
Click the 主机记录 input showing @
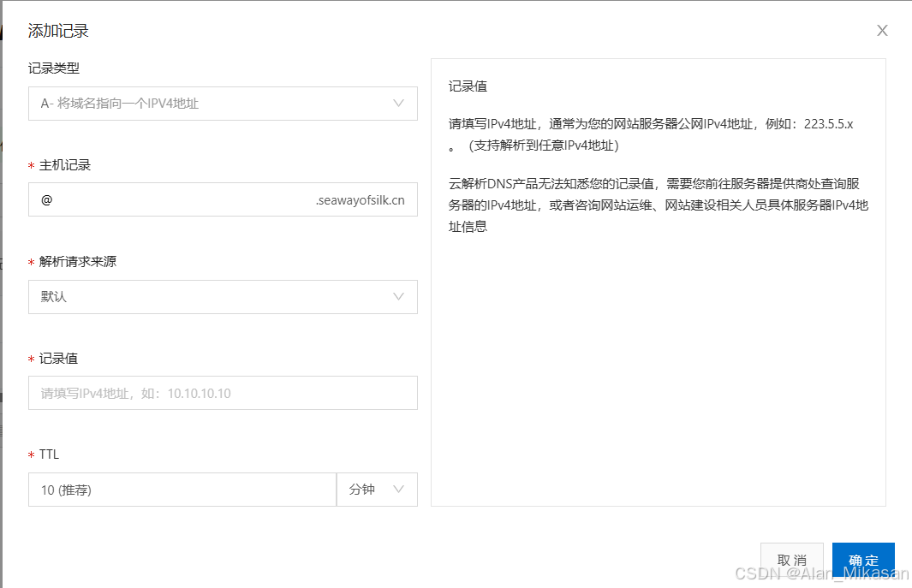[171, 199]
